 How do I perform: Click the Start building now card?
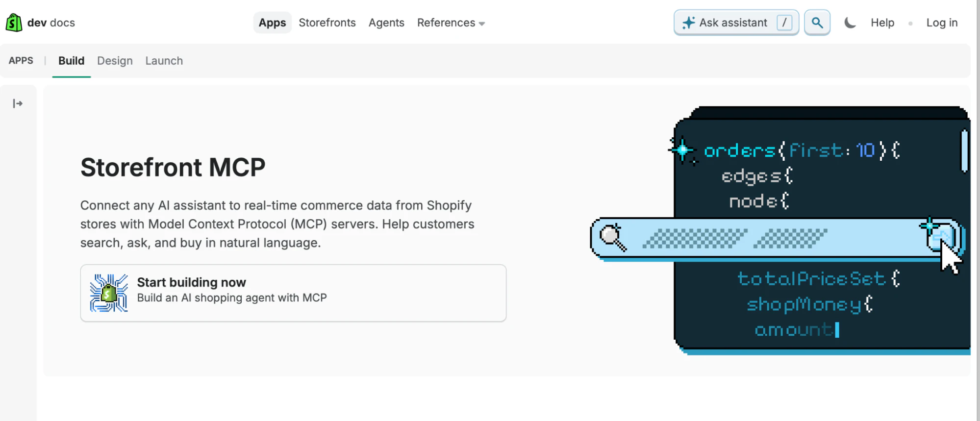[293, 293]
